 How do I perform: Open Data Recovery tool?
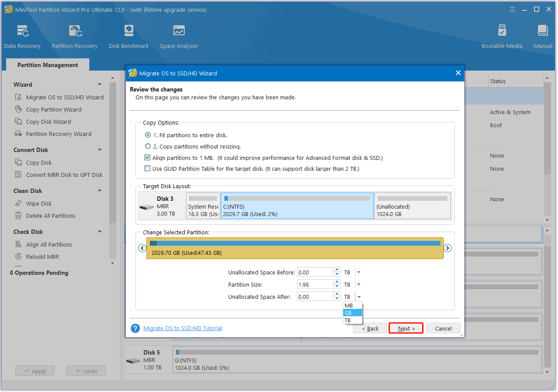pyautogui.click(x=22, y=37)
